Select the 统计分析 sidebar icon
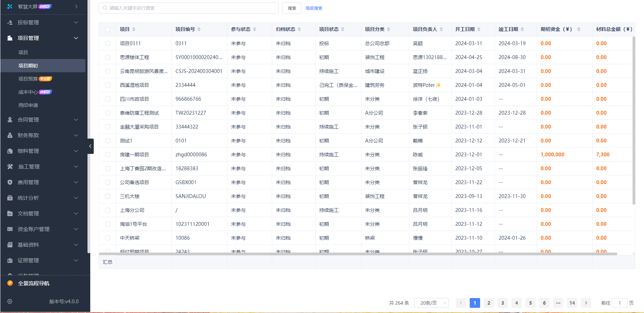Viewport: 644px width, 313px height. click(9, 198)
